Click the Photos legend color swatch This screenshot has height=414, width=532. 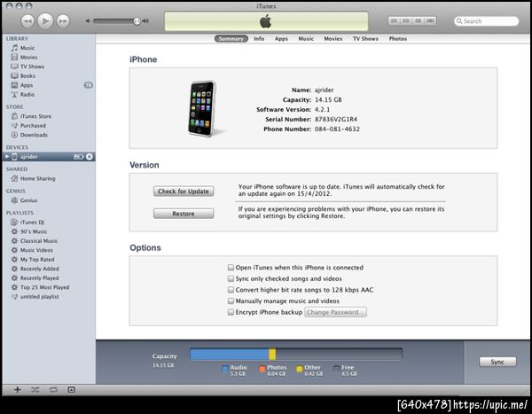pyautogui.click(x=262, y=369)
